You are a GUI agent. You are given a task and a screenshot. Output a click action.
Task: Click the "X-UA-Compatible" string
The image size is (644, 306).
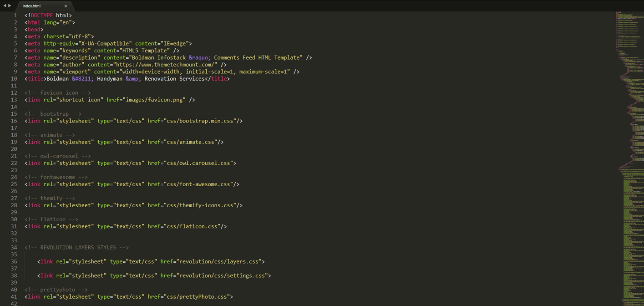[106, 44]
